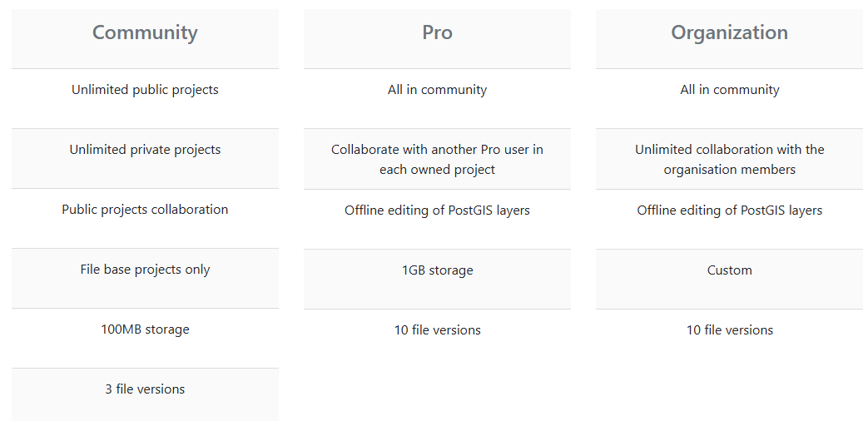This screenshot has width=868, height=421.
Task: Select the 100MB storage cell
Action: [x=145, y=329]
